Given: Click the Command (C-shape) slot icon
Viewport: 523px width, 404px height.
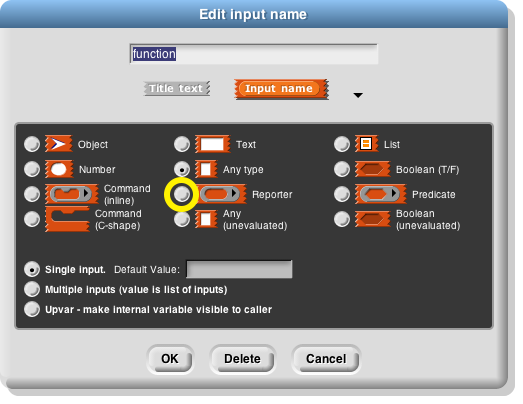Looking at the screenshot, I should pos(67,219).
